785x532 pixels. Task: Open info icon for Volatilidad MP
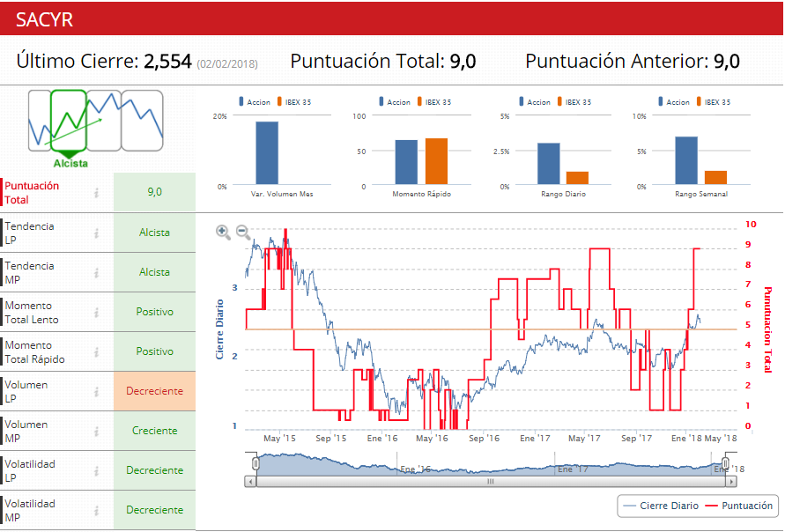point(96,511)
